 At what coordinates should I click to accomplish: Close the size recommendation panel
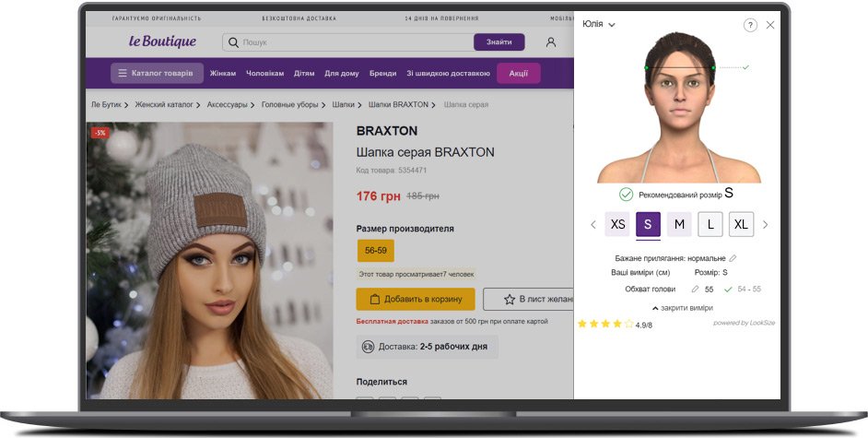(x=770, y=25)
